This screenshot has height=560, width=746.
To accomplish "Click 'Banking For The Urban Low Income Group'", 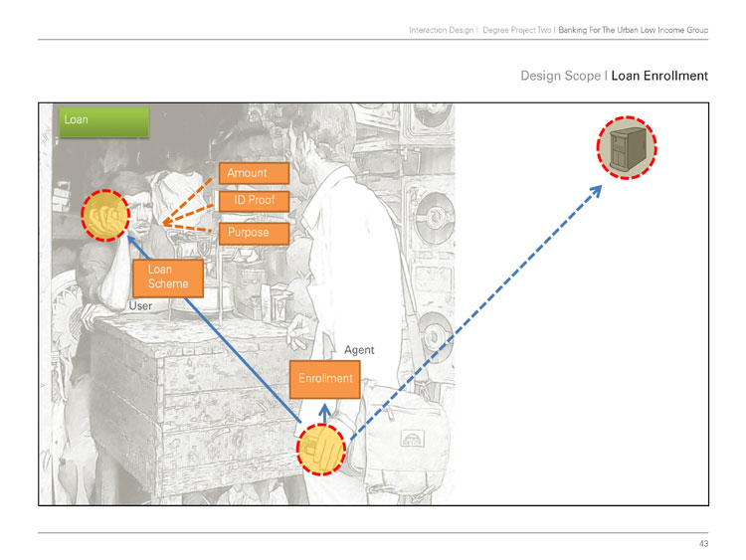I will click(x=634, y=30).
